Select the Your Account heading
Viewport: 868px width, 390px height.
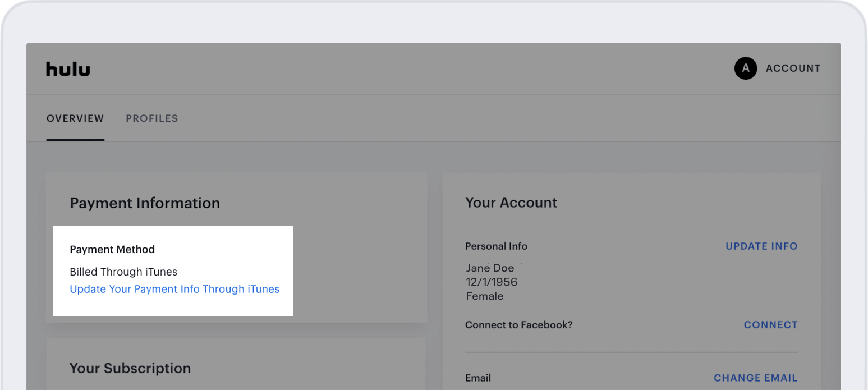click(x=511, y=203)
